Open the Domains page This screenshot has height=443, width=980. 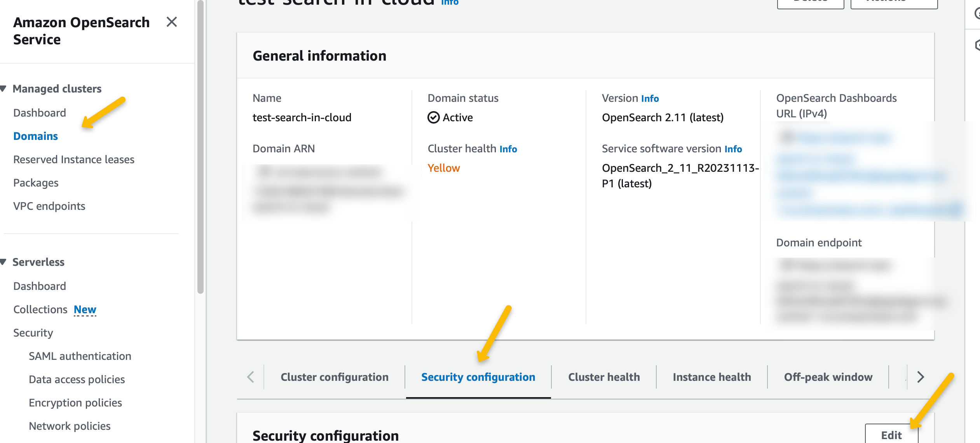(x=35, y=136)
